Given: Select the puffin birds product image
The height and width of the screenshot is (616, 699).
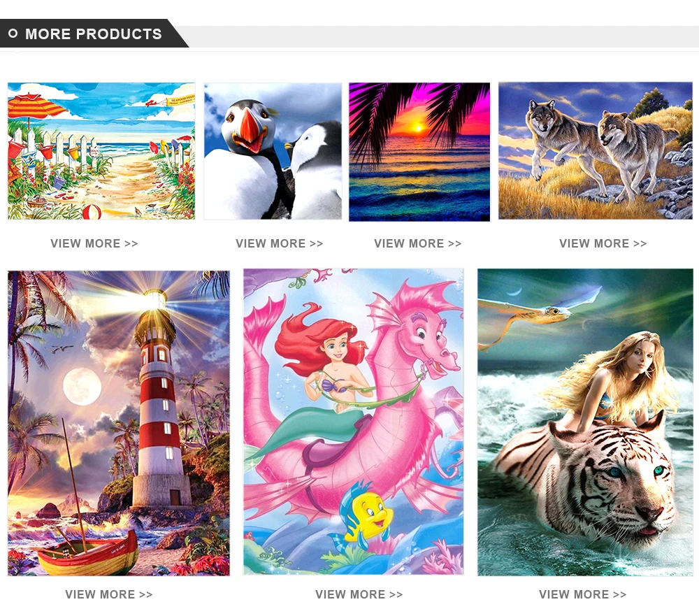Looking at the screenshot, I should tap(273, 151).
